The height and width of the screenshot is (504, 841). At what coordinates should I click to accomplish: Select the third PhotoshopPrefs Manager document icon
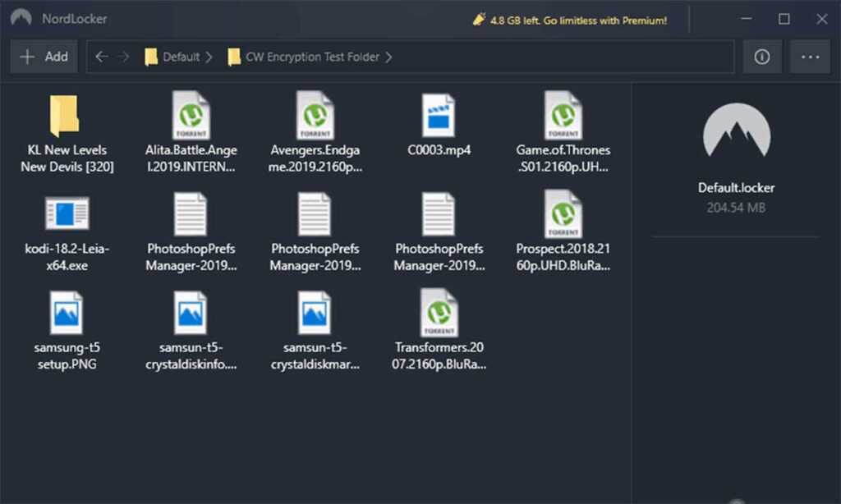tap(439, 214)
